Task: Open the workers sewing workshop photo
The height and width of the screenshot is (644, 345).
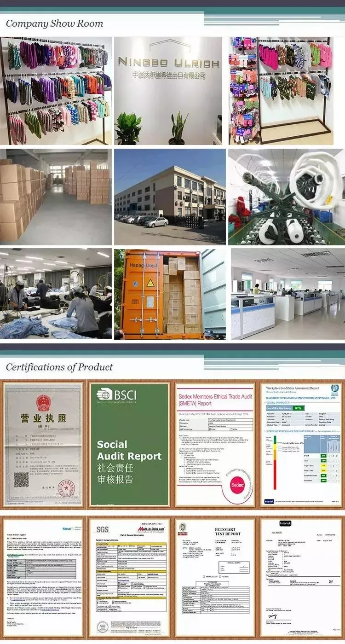Action: [56, 294]
